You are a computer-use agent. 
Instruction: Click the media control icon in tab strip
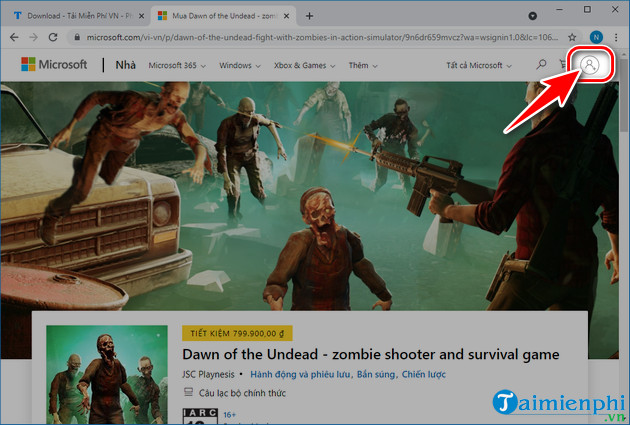pyautogui.click(x=532, y=16)
